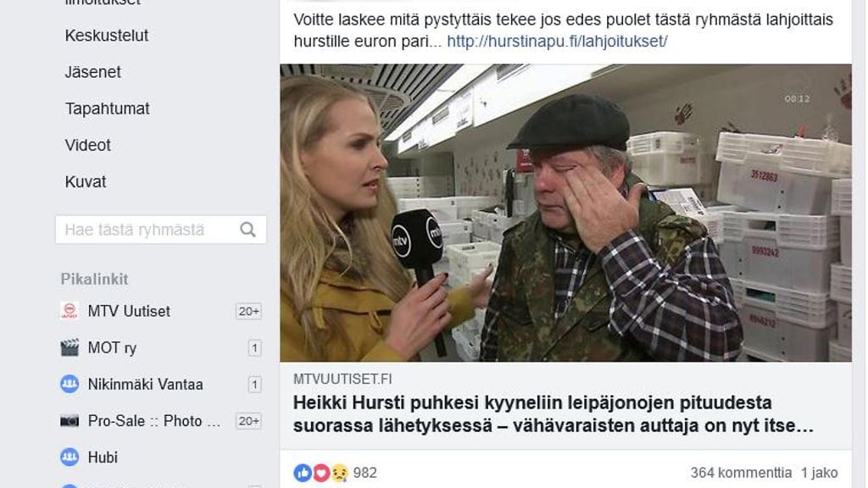Open the hurstinapu.fi donation link

click(557, 42)
